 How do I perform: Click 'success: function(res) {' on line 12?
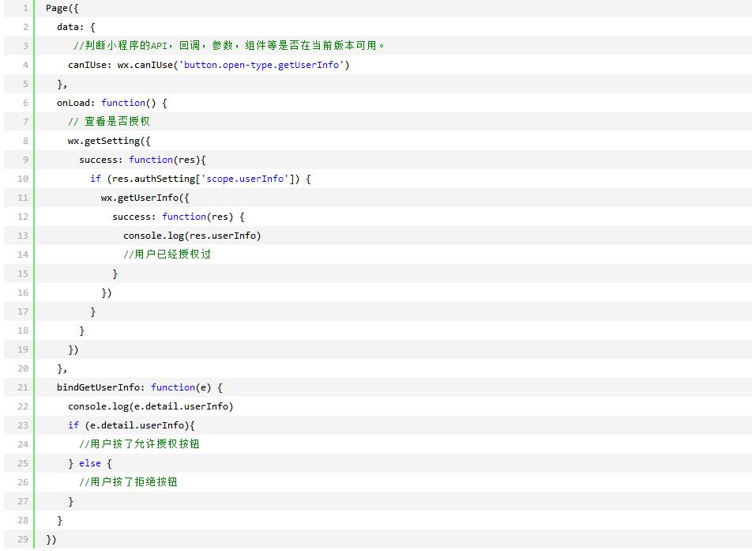click(x=179, y=217)
